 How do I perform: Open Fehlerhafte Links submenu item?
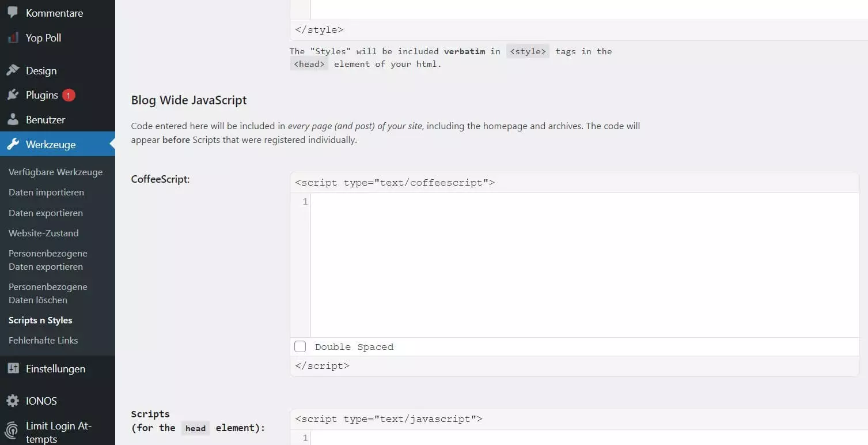coord(43,340)
